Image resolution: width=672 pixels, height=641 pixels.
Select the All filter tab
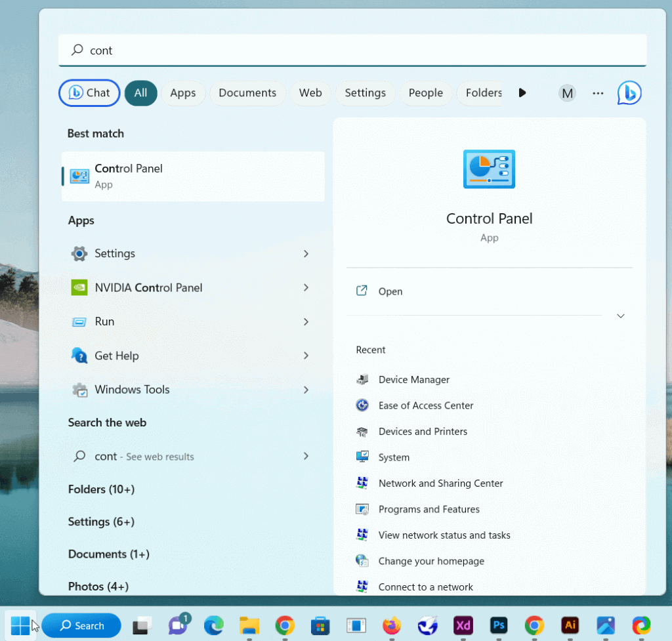140,93
